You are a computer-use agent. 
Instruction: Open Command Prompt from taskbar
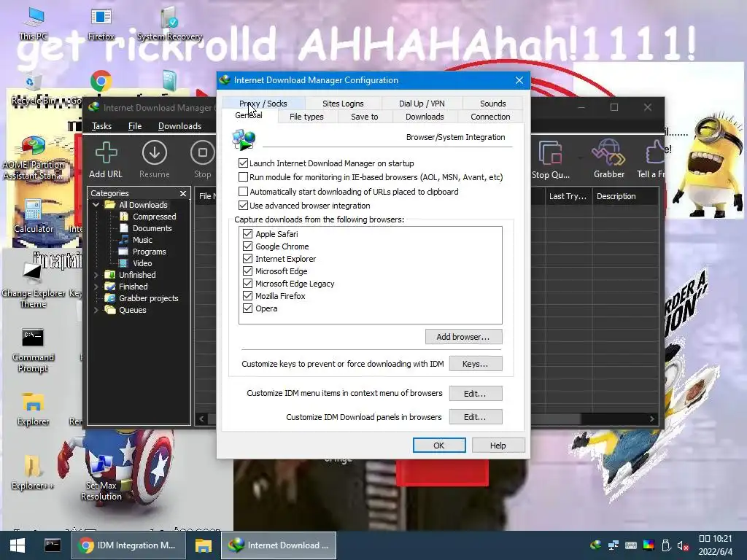[53, 545]
